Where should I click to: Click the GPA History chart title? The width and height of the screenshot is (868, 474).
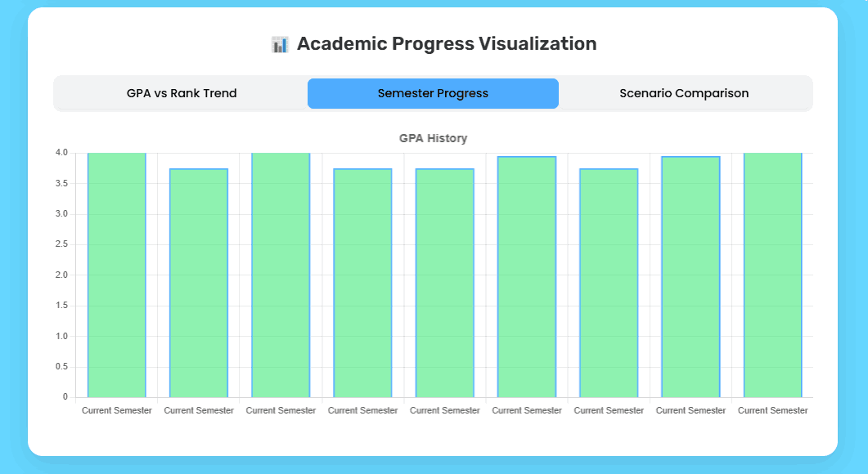tap(433, 138)
